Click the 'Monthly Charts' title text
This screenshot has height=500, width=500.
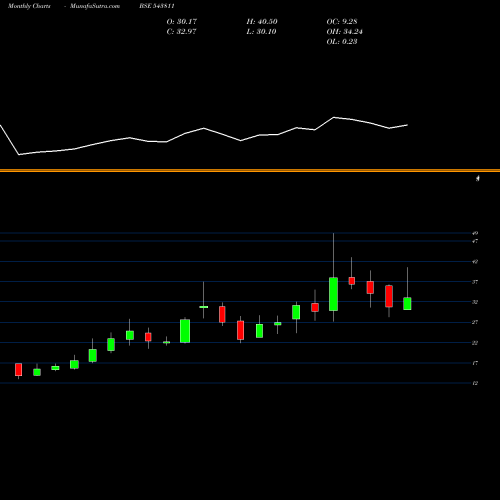29,6
